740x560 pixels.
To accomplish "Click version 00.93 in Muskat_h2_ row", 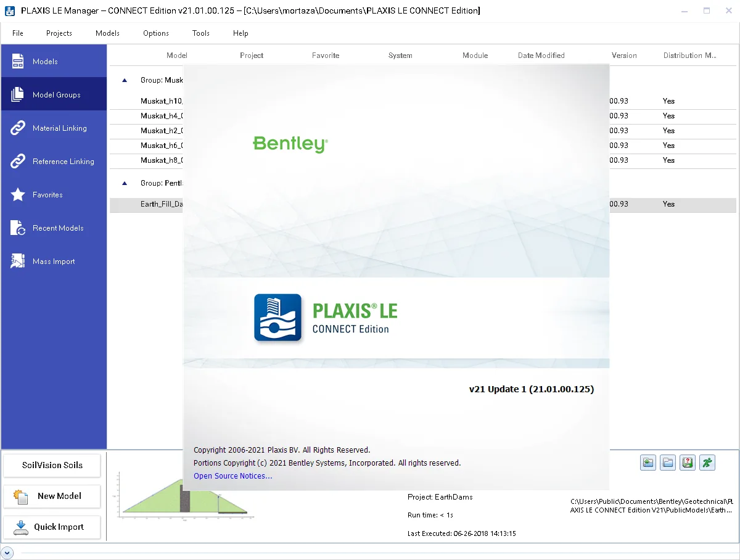I will (619, 131).
